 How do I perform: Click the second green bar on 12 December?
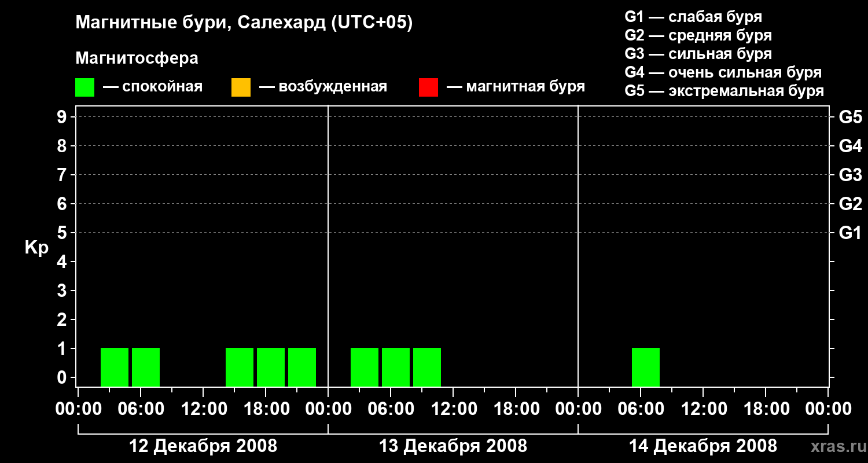146,367
